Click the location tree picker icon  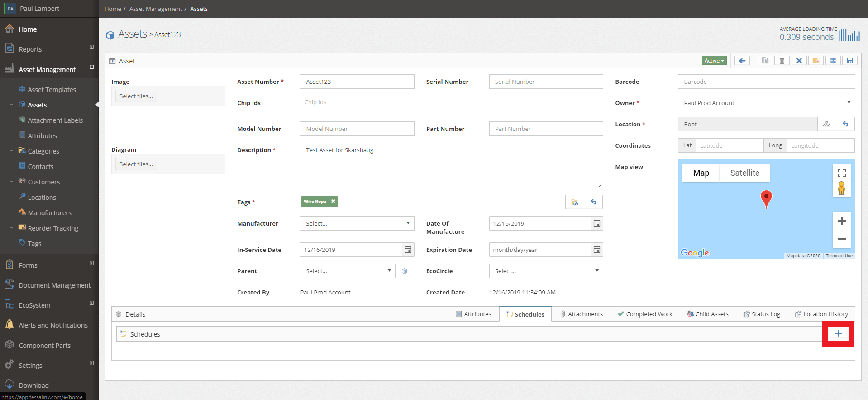[826, 124]
